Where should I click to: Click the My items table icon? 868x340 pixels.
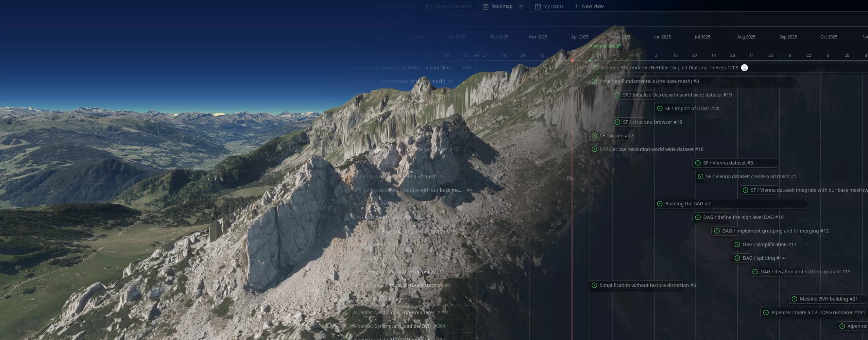[x=537, y=7]
